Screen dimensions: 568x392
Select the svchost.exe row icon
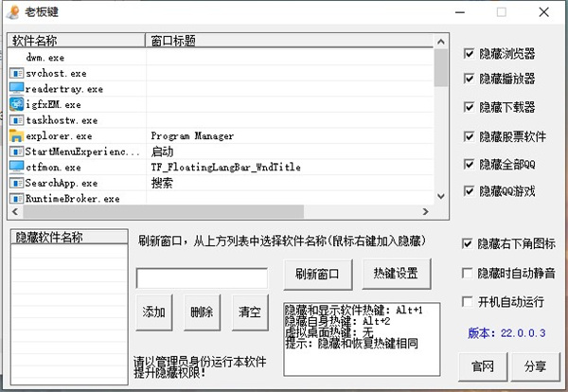16,74
